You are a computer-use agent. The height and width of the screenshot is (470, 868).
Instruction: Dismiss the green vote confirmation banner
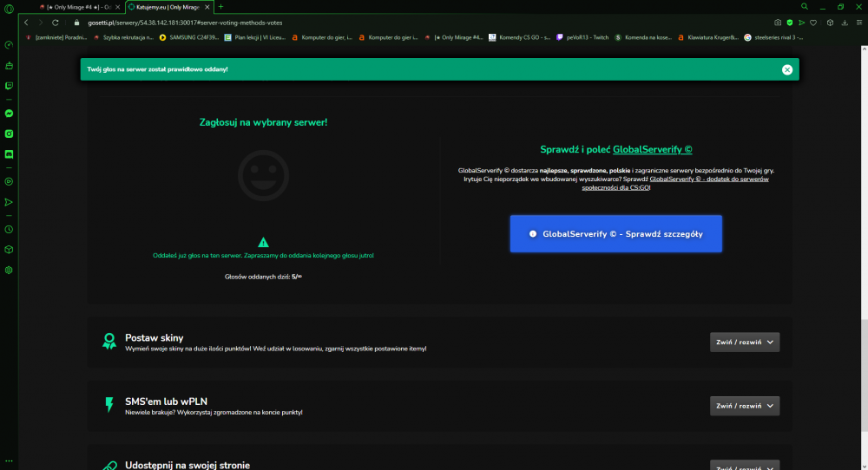click(787, 69)
